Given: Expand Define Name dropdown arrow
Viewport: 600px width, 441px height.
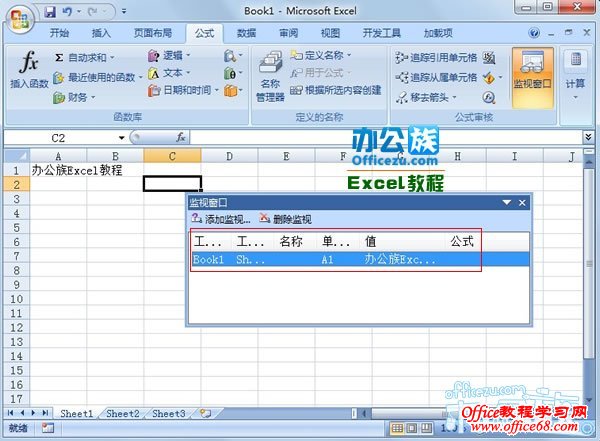Looking at the screenshot, I should coord(349,56).
